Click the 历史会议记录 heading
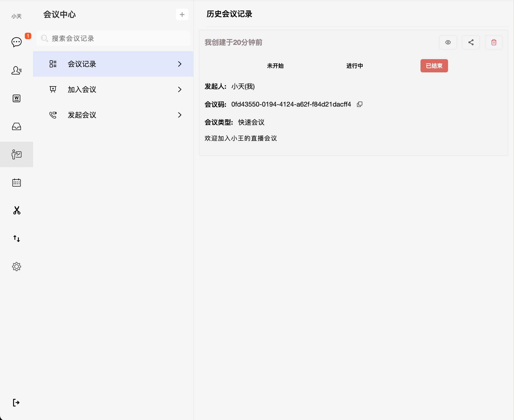 click(x=229, y=14)
